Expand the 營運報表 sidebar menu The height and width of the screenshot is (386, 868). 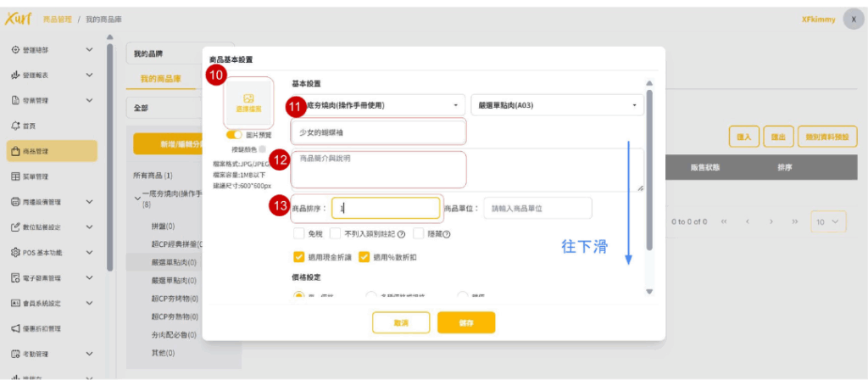(x=89, y=76)
